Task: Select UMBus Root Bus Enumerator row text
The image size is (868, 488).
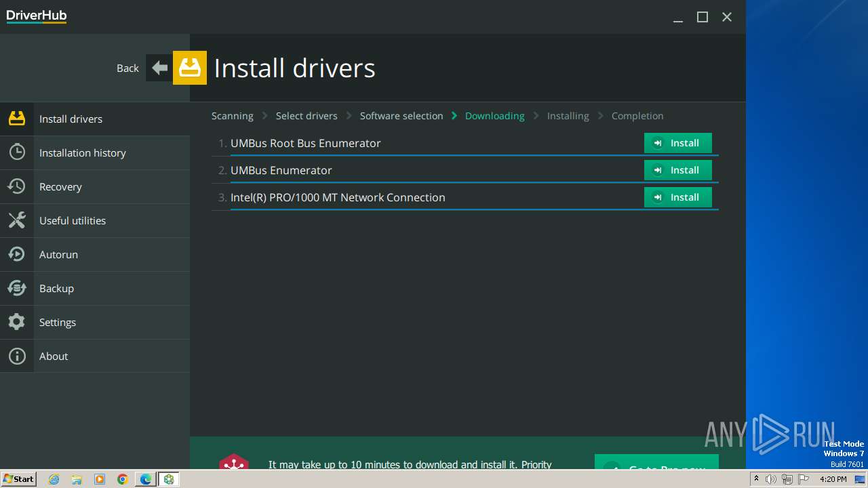Action: 306,143
